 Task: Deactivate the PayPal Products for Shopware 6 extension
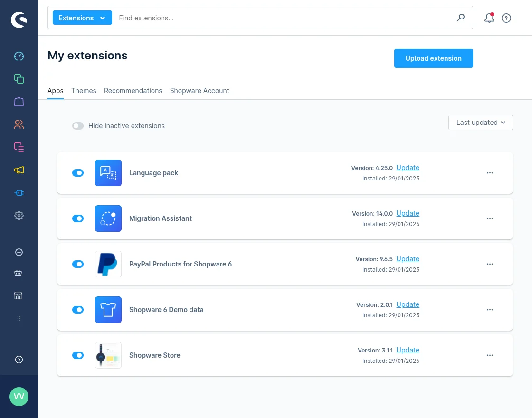pyautogui.click(x=78, y=264)
